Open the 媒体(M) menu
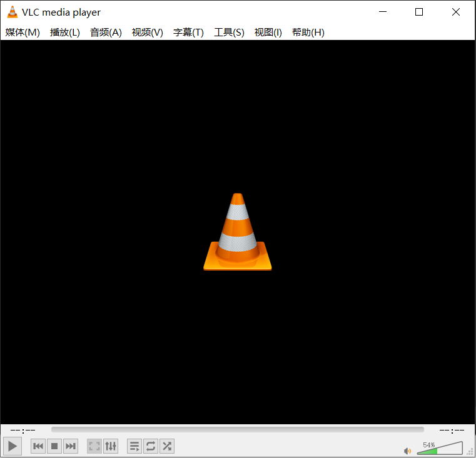 (x=23, y=32)
